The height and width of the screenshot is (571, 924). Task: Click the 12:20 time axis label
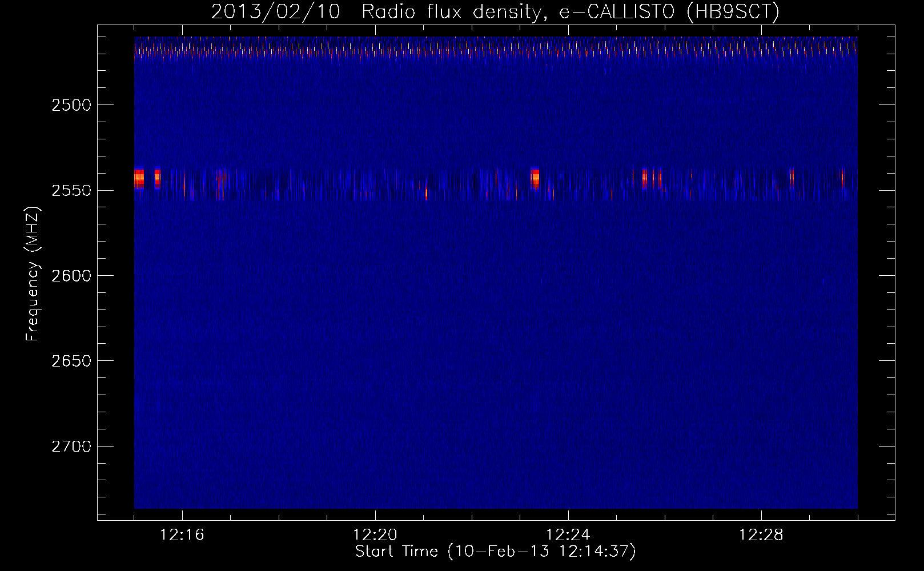coord(375,535)
